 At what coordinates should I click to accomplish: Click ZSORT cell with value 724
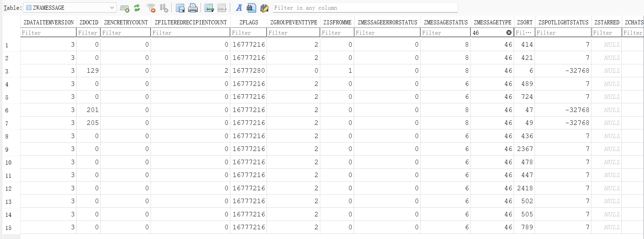pyautogui.click(x=525, y=97)
